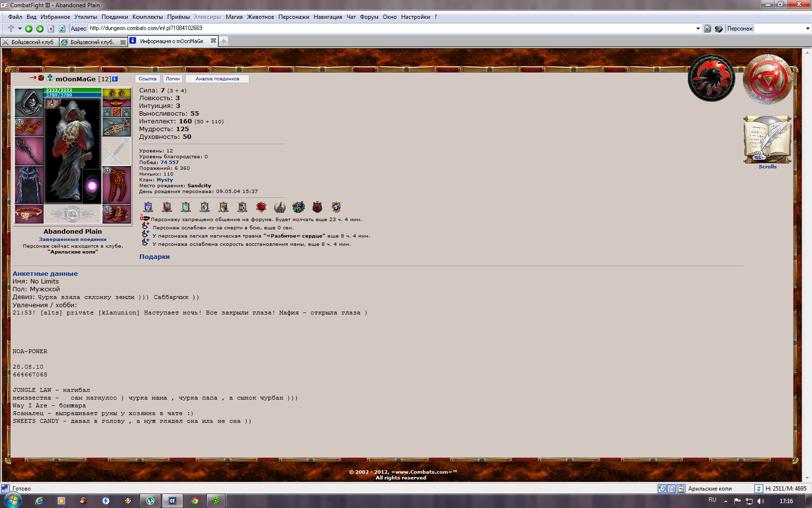
Task: Click the RU language indicator
Action: click(x=712, y=500)
